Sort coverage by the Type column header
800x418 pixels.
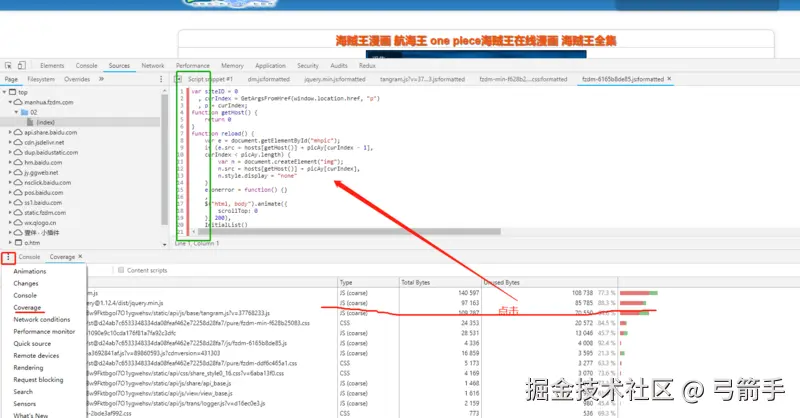pos(368,282)
